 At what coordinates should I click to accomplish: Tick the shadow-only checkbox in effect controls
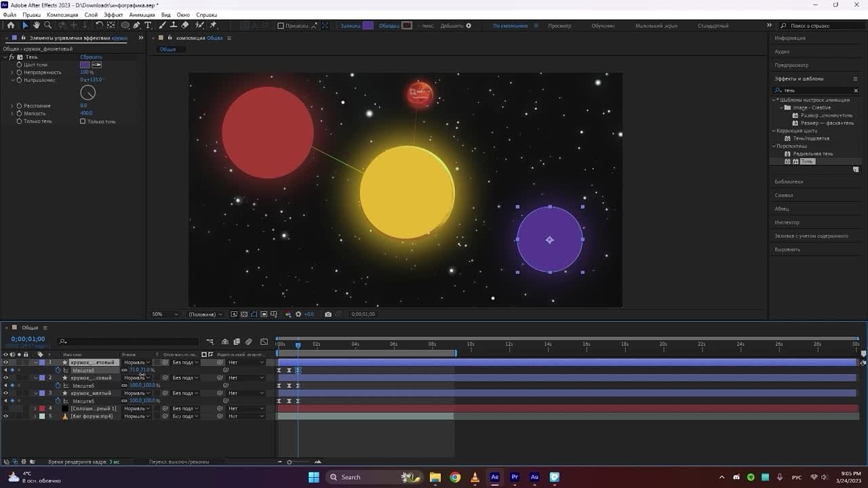(x=83, y=121)
